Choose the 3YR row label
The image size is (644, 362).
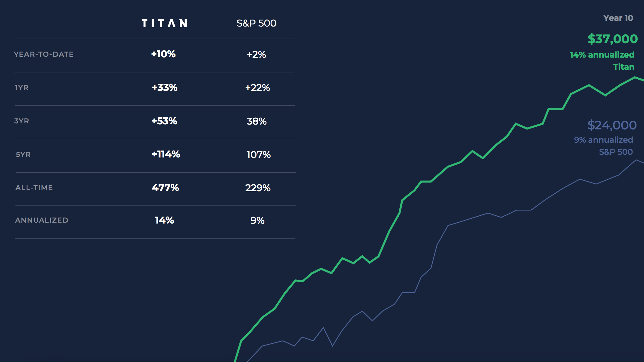(22, 121)
